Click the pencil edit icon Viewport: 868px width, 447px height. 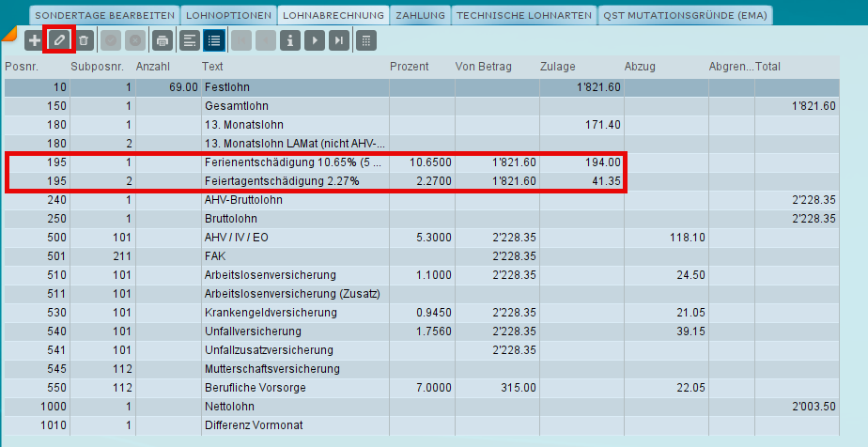tap(58, 40)
